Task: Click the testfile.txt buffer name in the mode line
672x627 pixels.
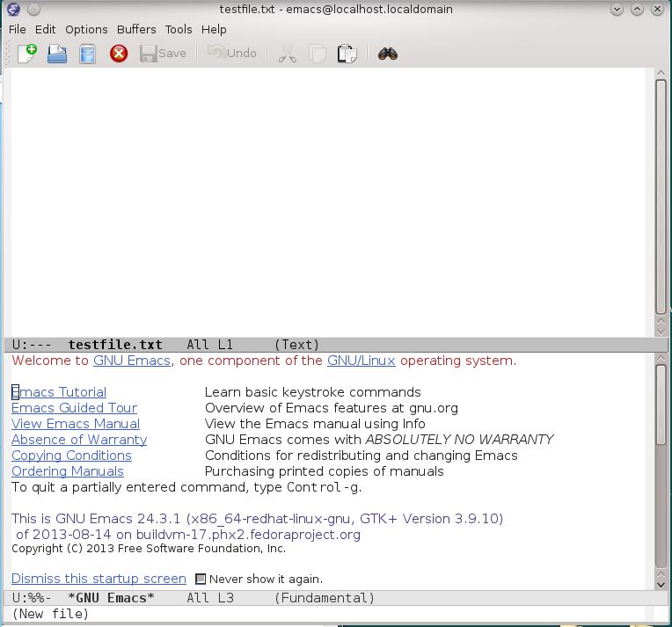Action: click(115, 345)
